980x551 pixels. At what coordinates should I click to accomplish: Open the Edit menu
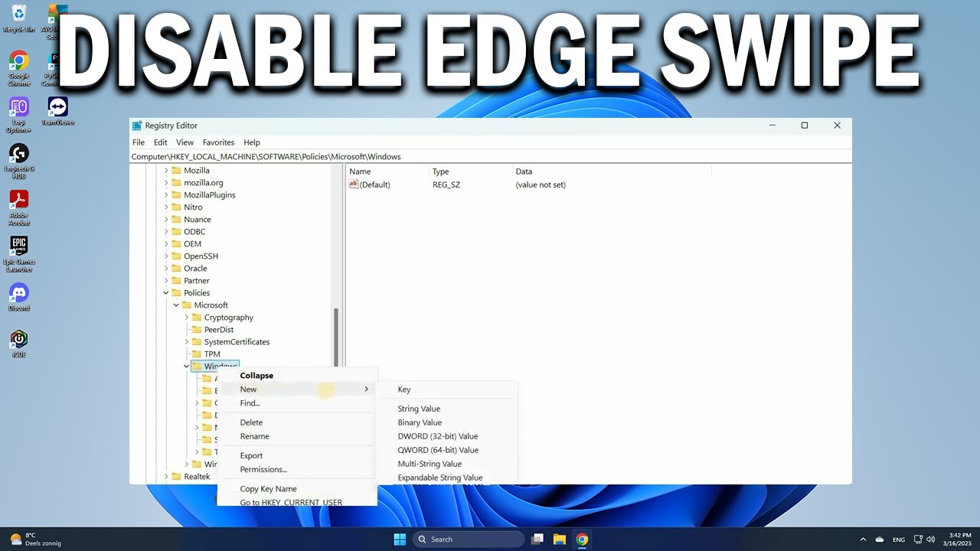160,142
